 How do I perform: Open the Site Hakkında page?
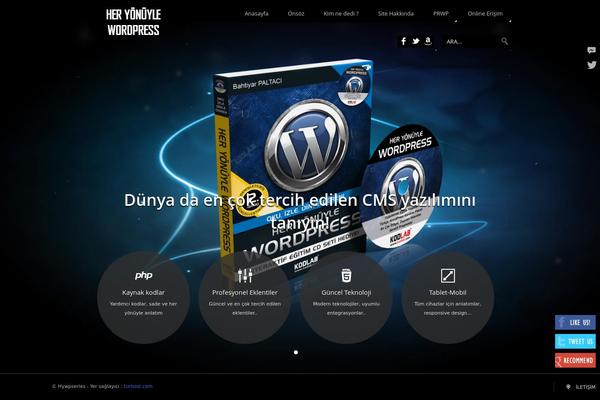coord(396,14)
